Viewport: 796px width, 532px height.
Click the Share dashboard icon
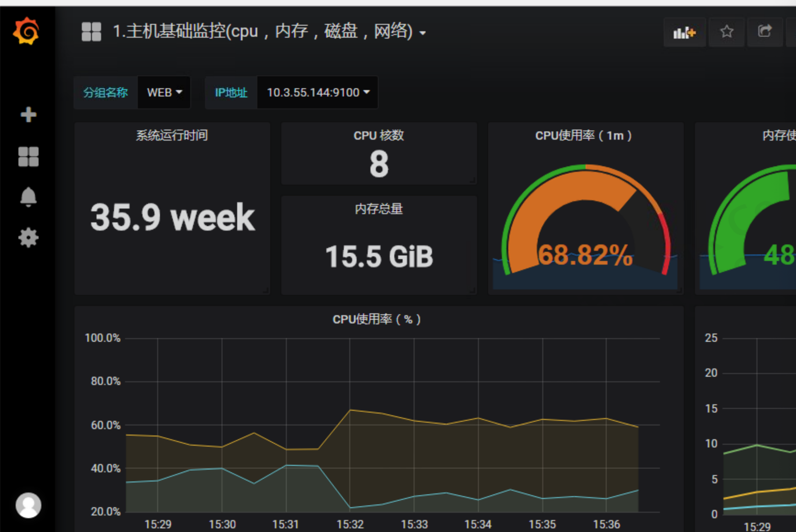coord(765,32)
